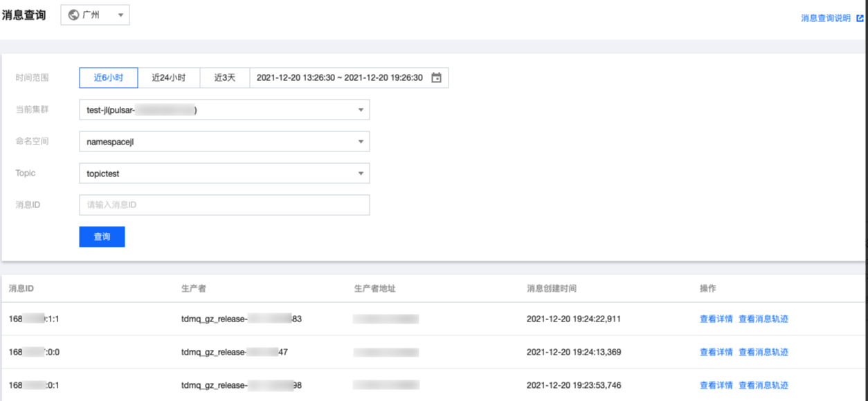Viewport: 868px width, 401px height.
Task: View 查看详情 for message at 19:24:13
Action: point(716,352)
